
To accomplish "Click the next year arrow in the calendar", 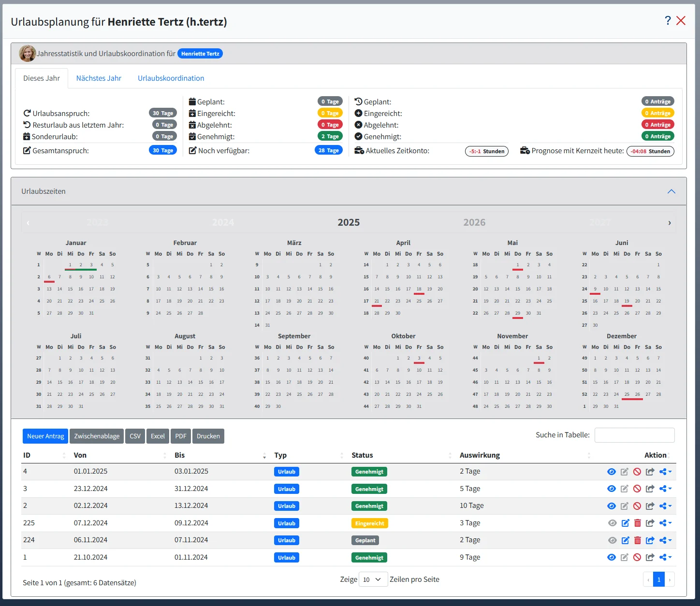I will coord(669,223).
